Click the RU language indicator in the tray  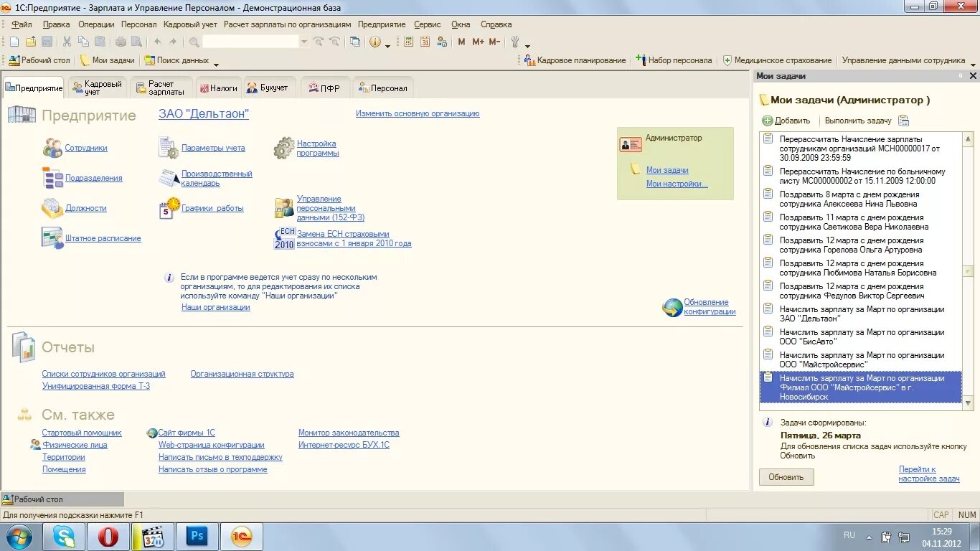click(849, 534)
